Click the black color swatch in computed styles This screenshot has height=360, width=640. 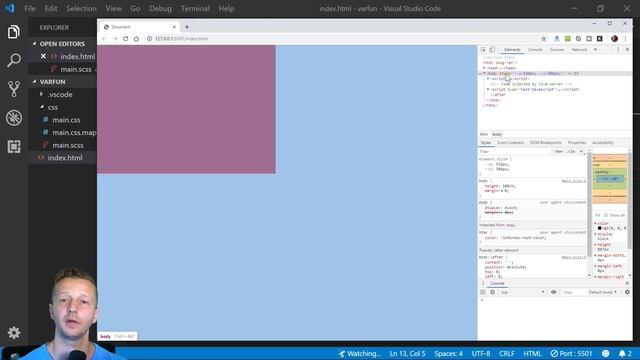pos(600,228)
